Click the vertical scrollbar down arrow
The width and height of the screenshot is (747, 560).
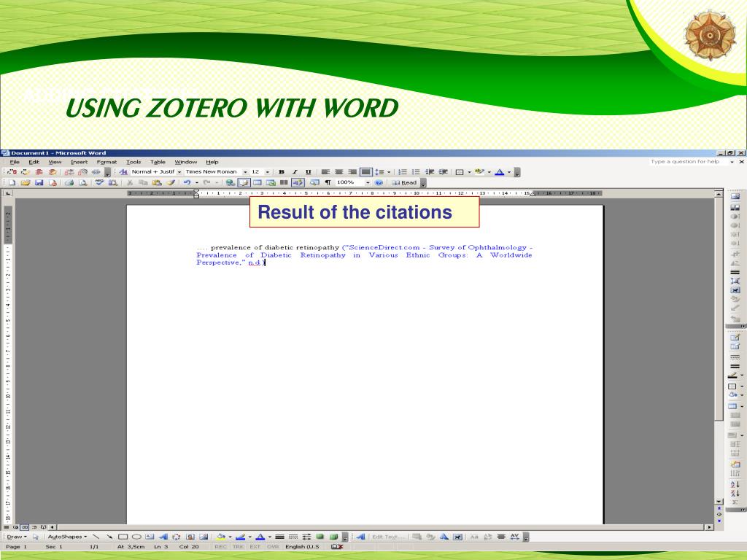pos(719,502)
